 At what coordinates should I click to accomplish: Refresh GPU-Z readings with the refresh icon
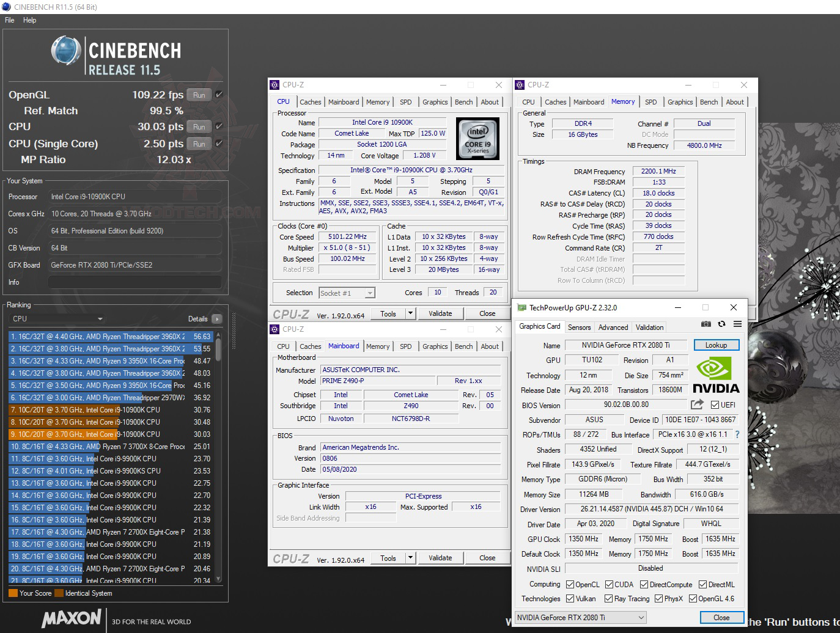click(722, 324)
